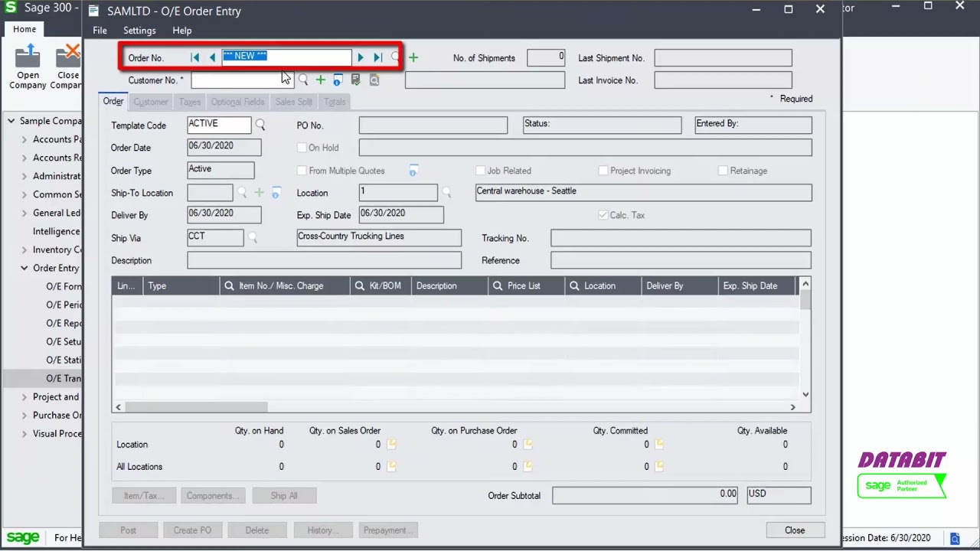Image resolution: width=980 pixels, height=551 pixels.
Task: Click the grid horizontal scrollbar right arrow
Action: [x=793, y=407]
